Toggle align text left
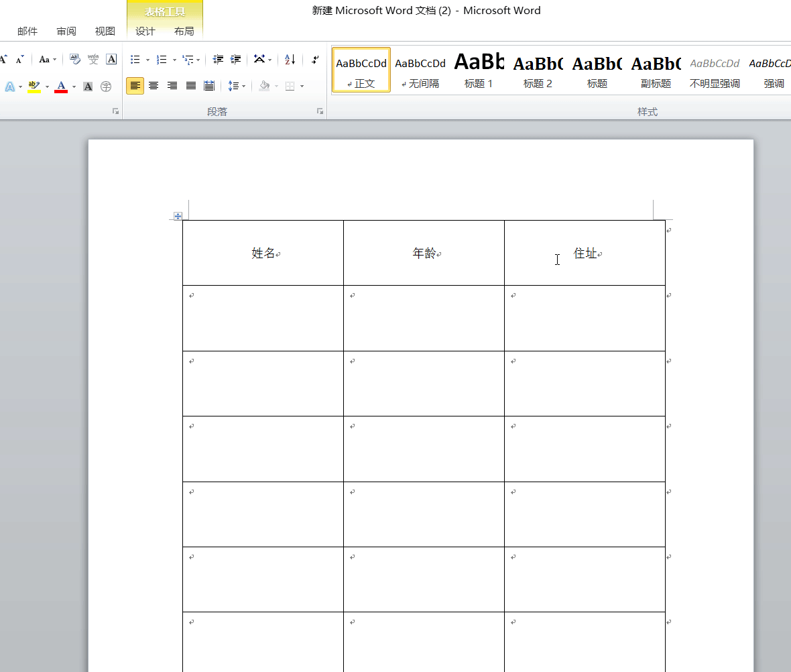791x672 pixels. 135,86
